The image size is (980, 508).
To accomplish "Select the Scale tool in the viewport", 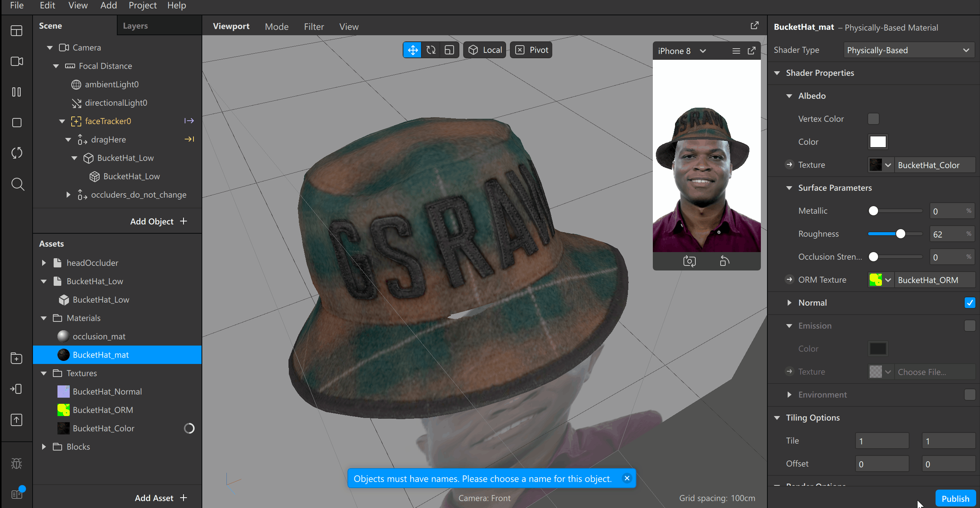I will (x=449, y=49).
